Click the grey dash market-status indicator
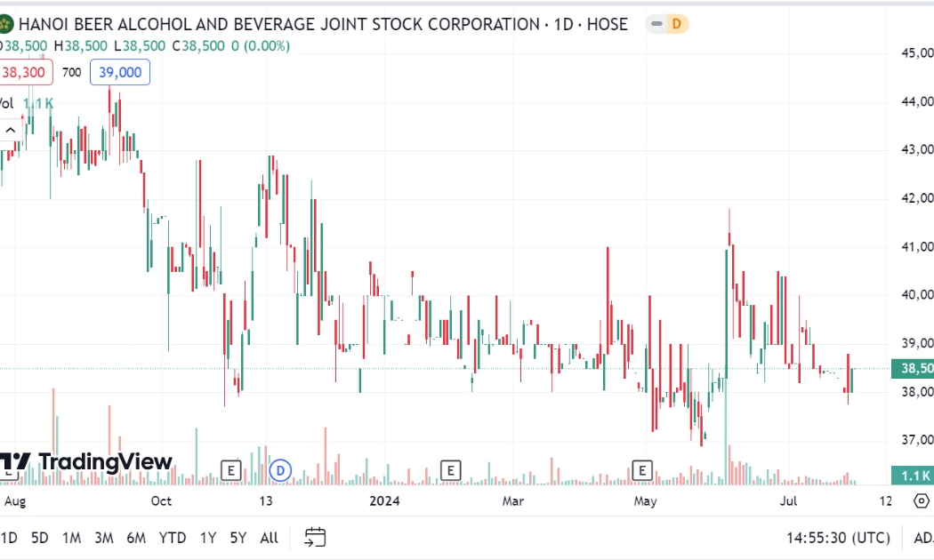Screen dimensions: 934x560 [656, 24]
